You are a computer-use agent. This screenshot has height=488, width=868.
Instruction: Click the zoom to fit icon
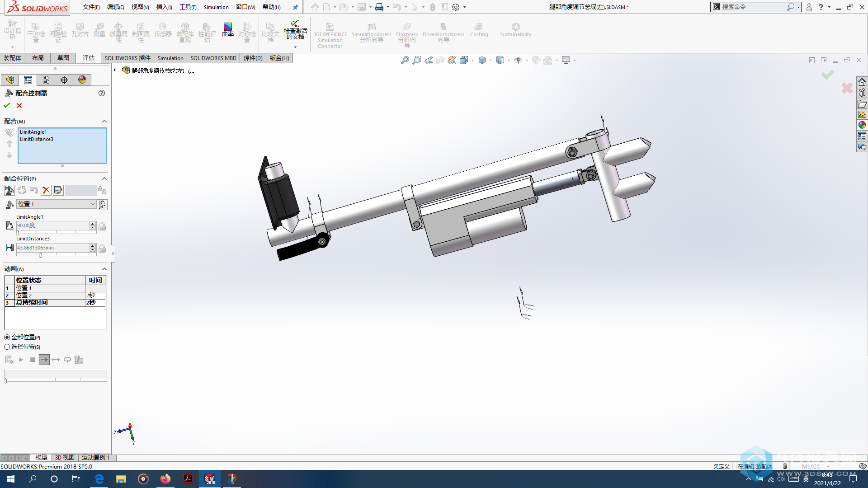(405, 60)
